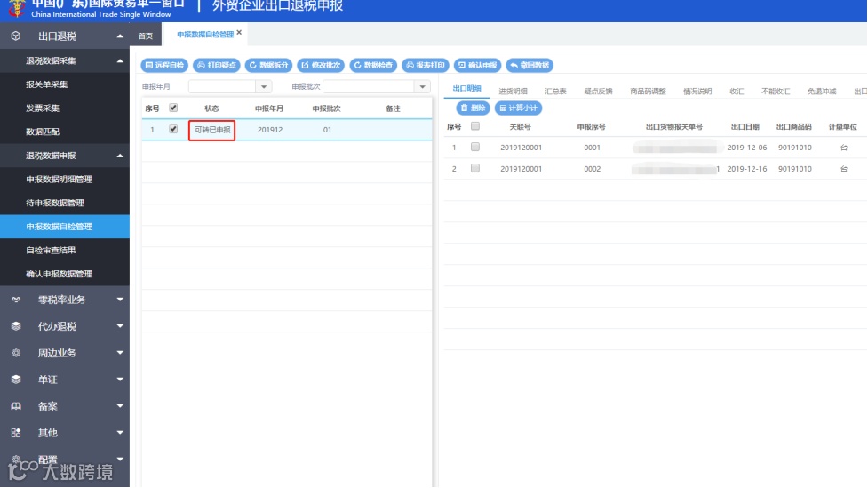
Task: Open the 不能收汇 tab
Action: coord(776,92)
